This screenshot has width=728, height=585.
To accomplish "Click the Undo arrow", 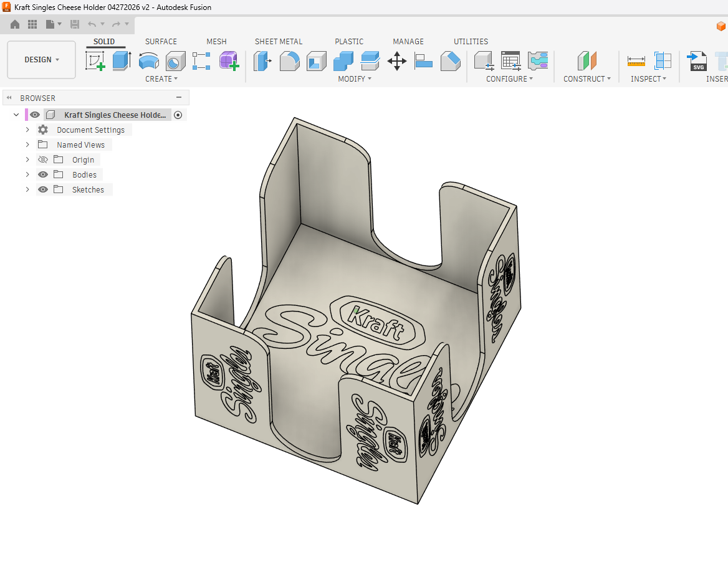I will click(x=92, y=24).
